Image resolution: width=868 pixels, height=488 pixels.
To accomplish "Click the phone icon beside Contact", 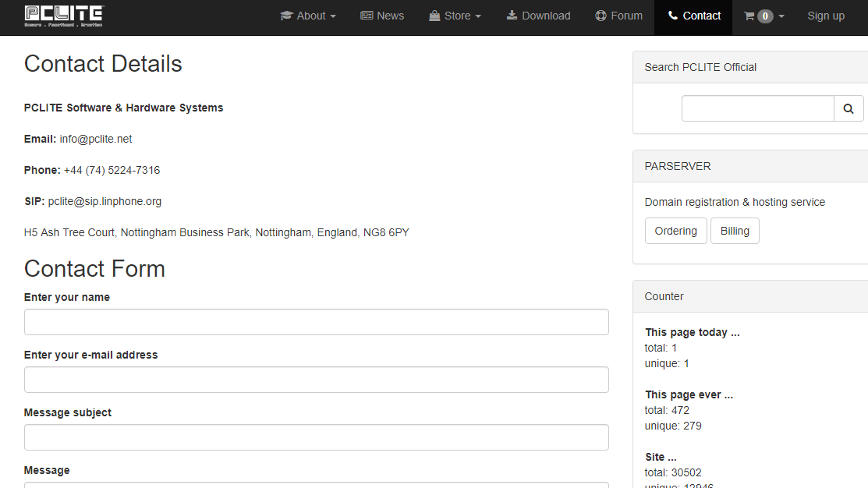I will point(672,16).
